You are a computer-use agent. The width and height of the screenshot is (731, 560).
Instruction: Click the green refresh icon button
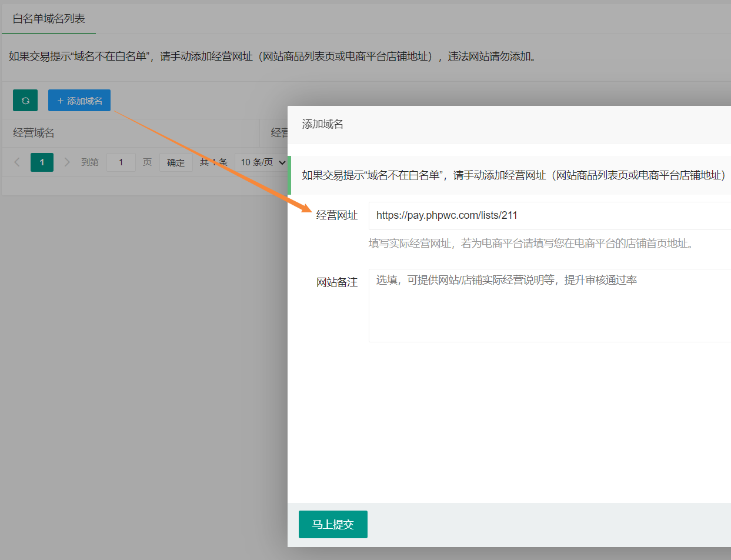point(25,101)
